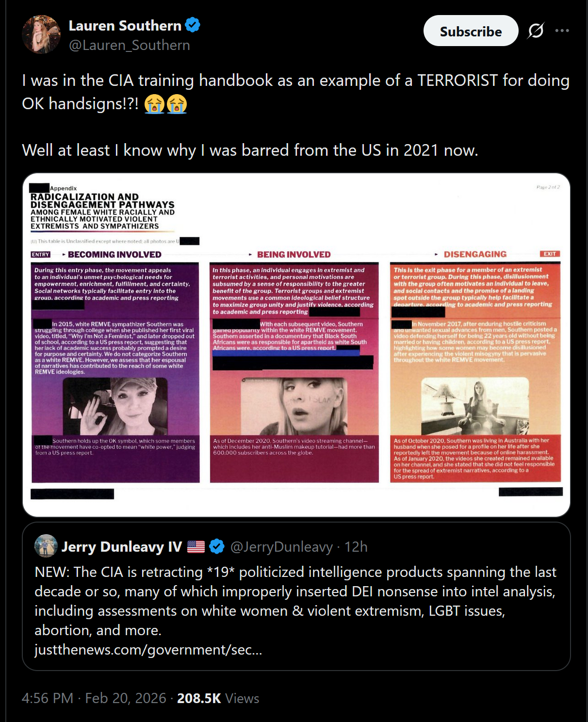Viewport: 588px width, 722px height.
Task: Click the Subscribe button
Action: (x=471, y=31)
